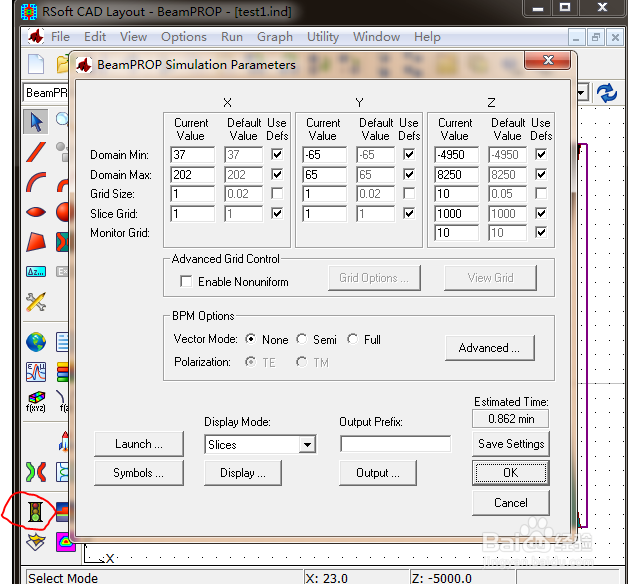Click the lined document icon beside globe
This screenshot has height=584, width=628.
pos(62,342)
